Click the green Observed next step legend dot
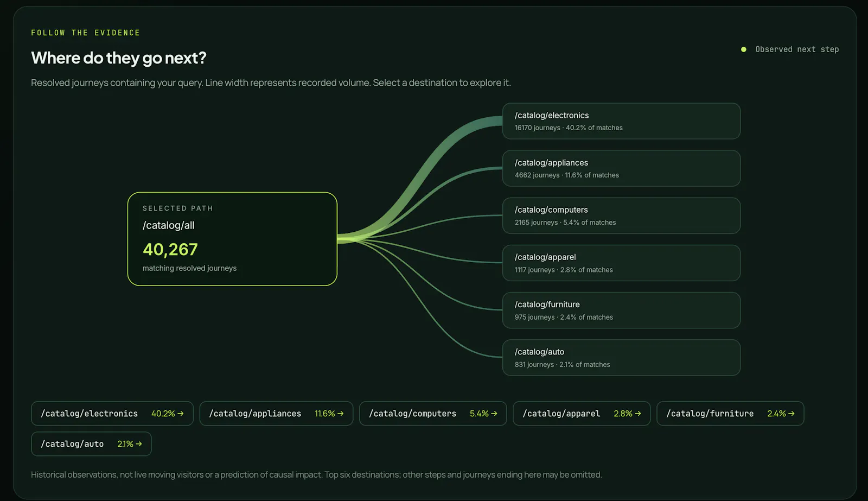This screenshot has width=868, height=501. 744,49
